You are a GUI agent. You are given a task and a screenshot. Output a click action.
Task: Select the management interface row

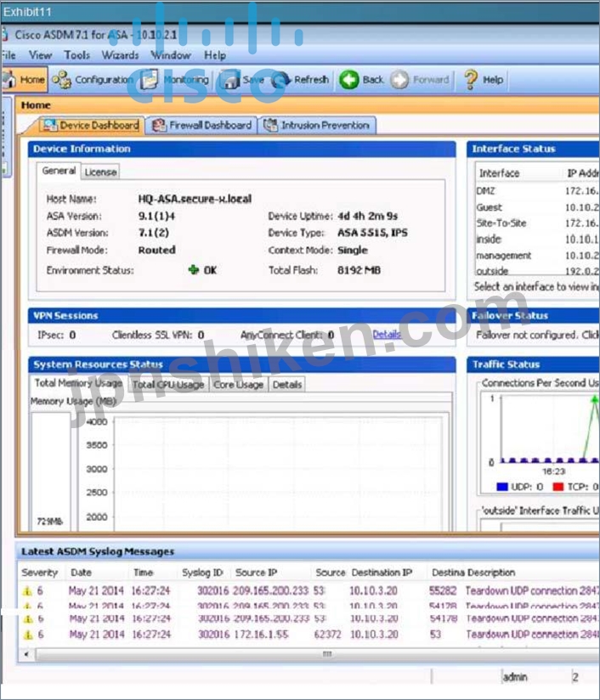[x=537, y=256]
